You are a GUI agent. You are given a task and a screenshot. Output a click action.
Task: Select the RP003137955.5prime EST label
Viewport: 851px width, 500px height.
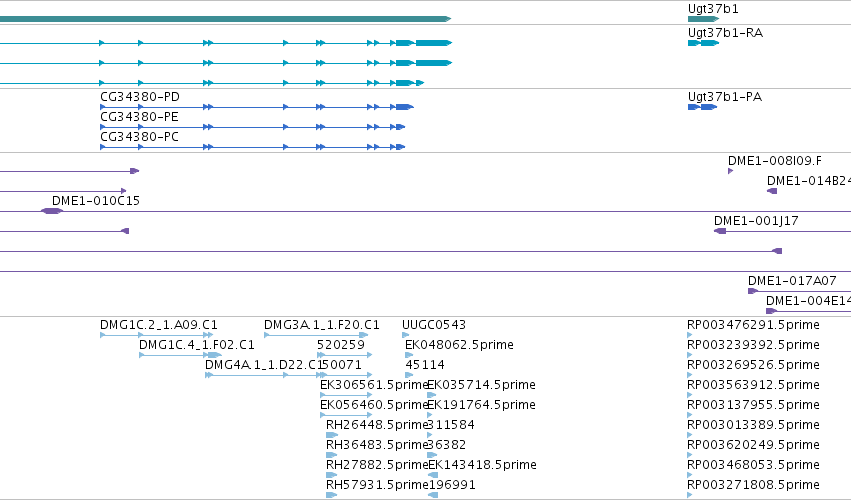point(753,405)
